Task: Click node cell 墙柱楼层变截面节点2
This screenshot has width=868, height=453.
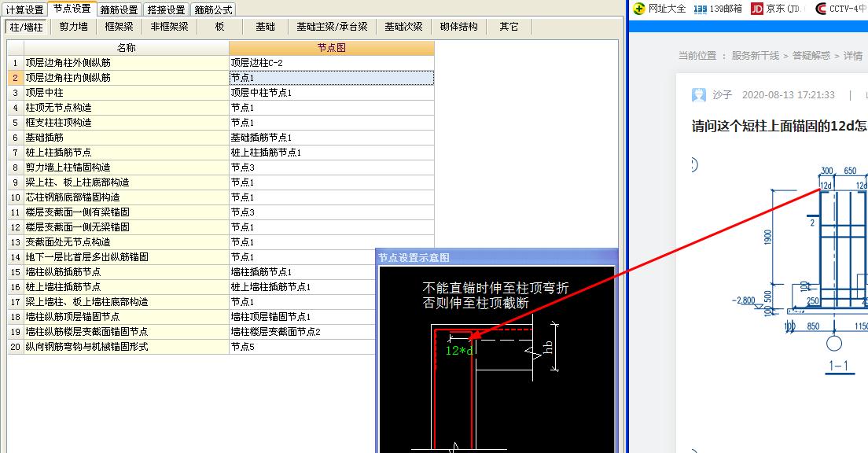Action: [x=302, y=332]
